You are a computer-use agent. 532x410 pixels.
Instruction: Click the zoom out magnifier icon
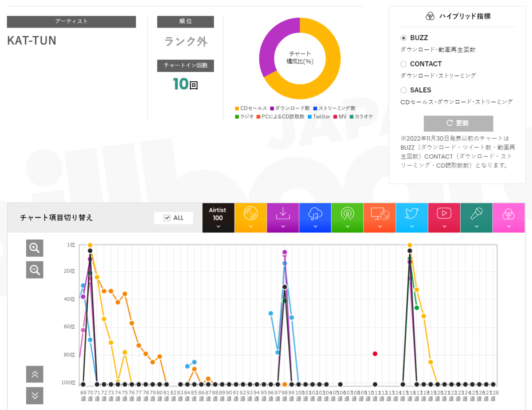coord(35,270)
